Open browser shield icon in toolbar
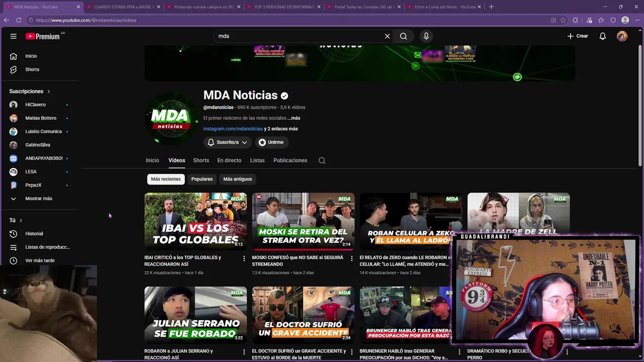644x362 pixels. [x=613, y=20]
